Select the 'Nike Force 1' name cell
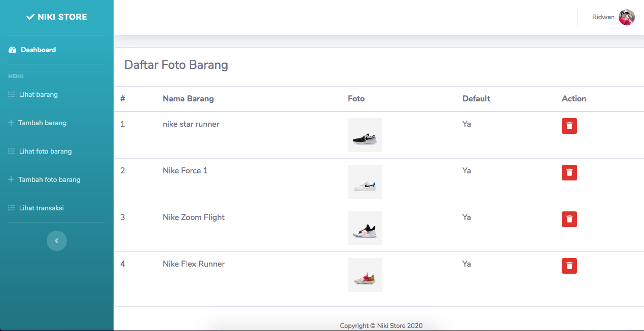Viewport: 644px width, 331px height. click(x=185, y=170)
